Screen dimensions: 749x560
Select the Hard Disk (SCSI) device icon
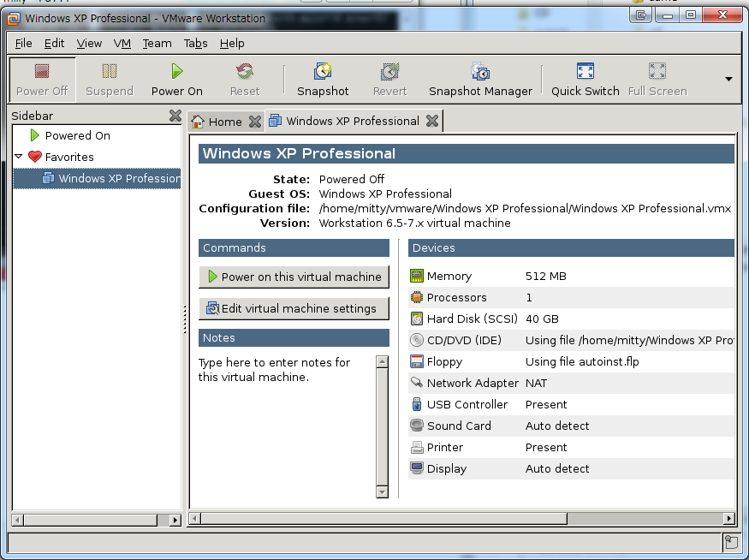417,319
